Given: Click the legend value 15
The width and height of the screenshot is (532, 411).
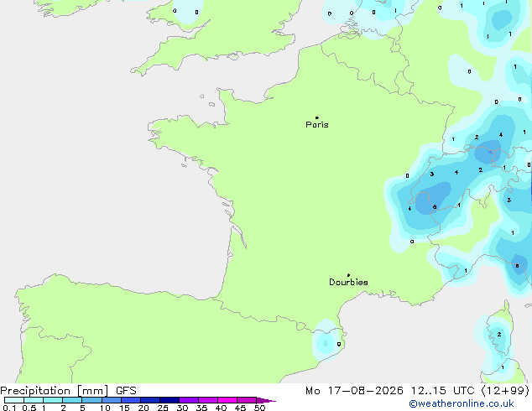Looking at the screenshot, I should point(124,408).
